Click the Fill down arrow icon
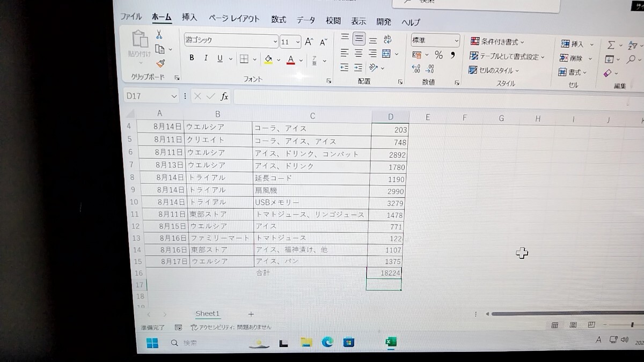The width and height of the screenshot is (644, 362). pyautogui.click(x=609, y=59)
